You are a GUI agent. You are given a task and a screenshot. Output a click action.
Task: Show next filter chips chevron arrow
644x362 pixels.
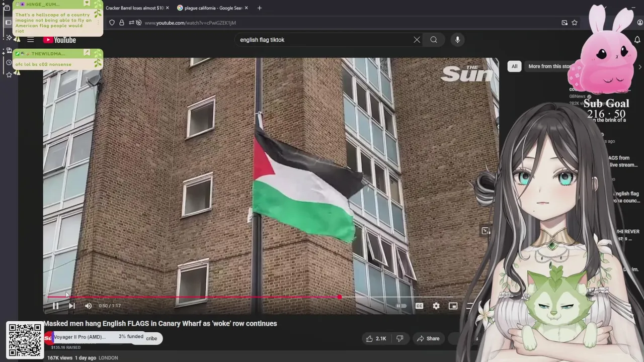pos(639,66)
